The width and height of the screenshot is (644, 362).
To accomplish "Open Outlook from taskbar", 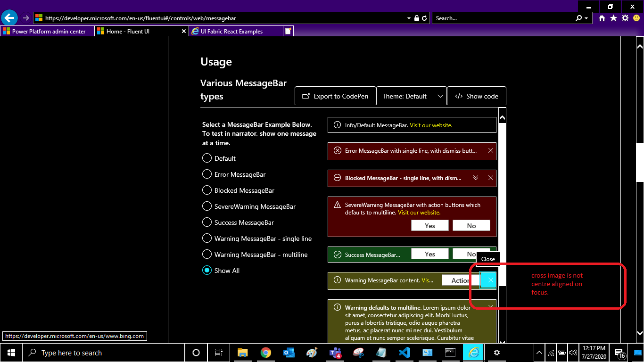I will coord(289,353).
